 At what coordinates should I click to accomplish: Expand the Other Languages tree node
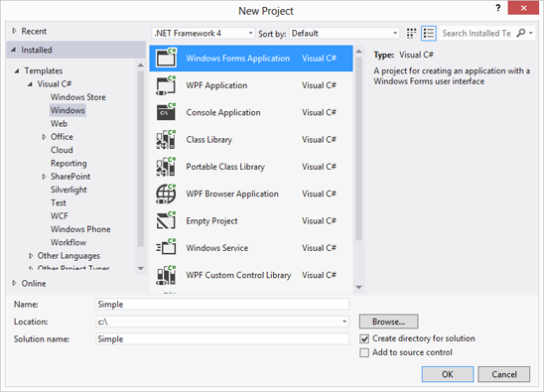pyautogui.click(x=31, y=256)
